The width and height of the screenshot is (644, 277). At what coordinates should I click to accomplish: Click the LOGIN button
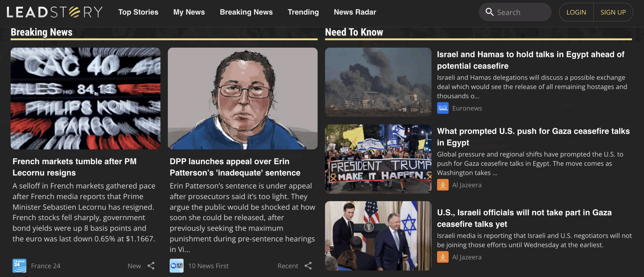(576, 12)
